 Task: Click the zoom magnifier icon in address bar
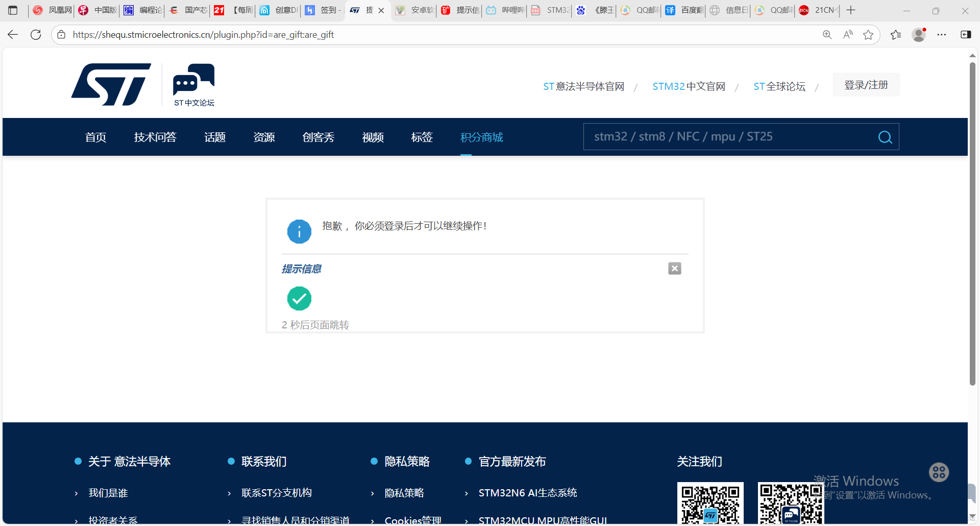(x=827, y=35)
